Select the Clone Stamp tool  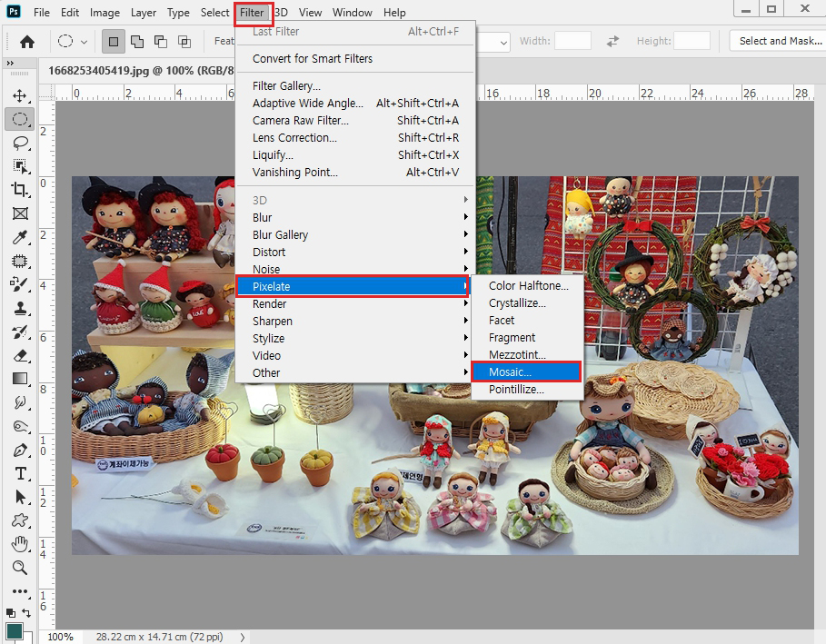point(19,308)
